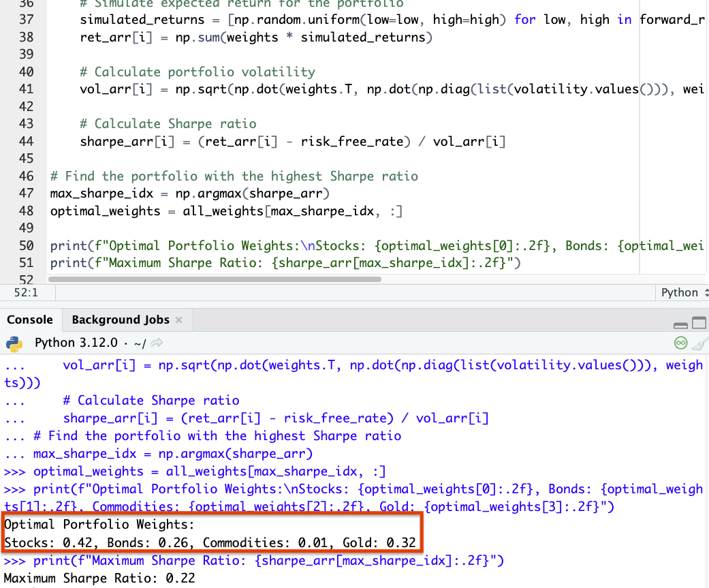
Task: Click the cursor position indicator 52:1
Action: tap(27, 293)
